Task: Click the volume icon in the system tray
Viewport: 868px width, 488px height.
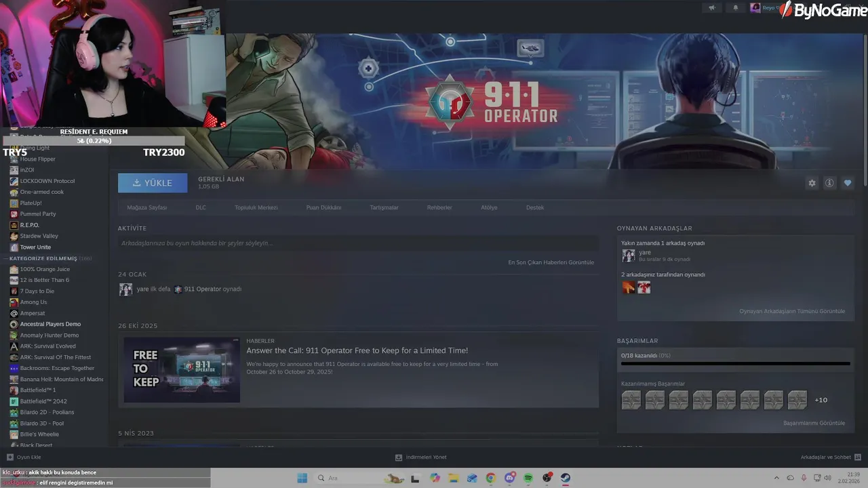Action: pyautogui.click(x=828, y=478)
